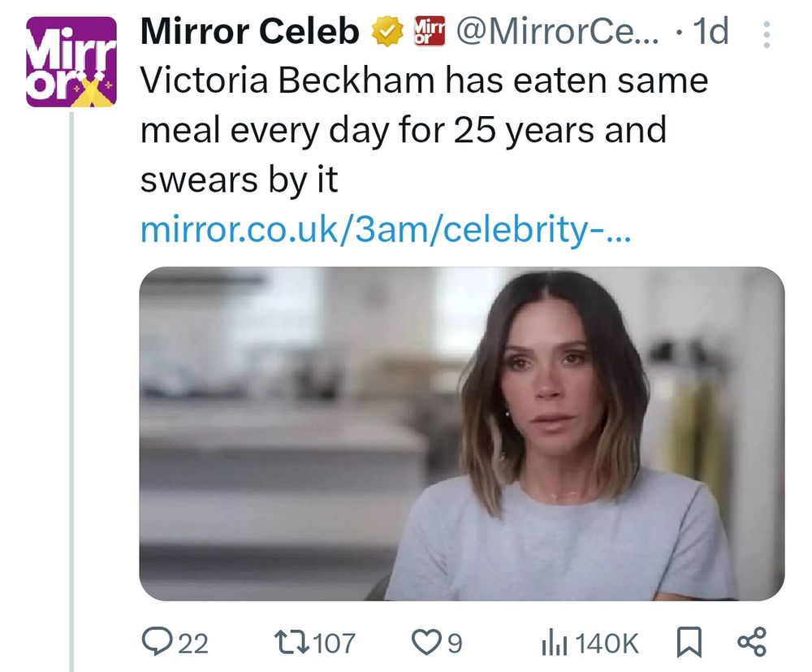
Task: Click the repost count 107
Action: click(334, 644)
